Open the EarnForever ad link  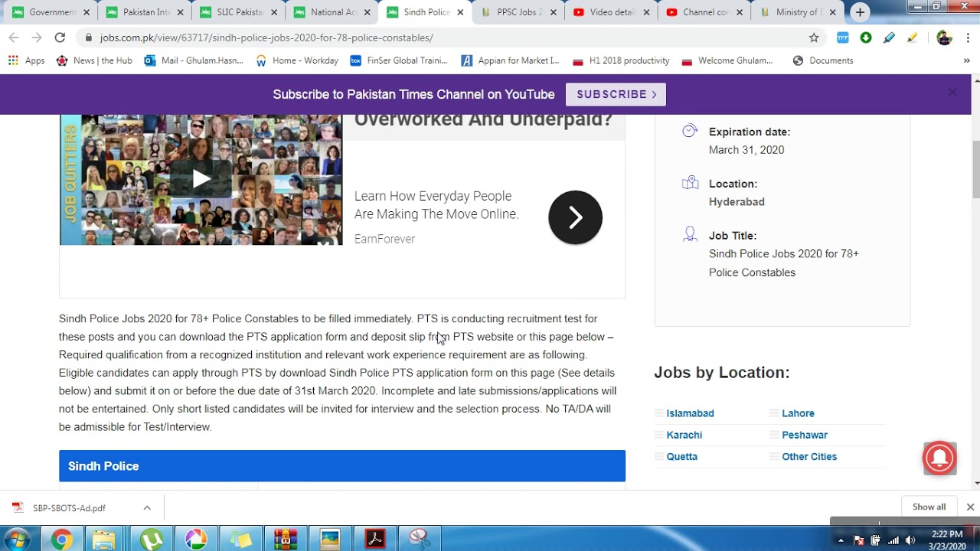(384, 239)
